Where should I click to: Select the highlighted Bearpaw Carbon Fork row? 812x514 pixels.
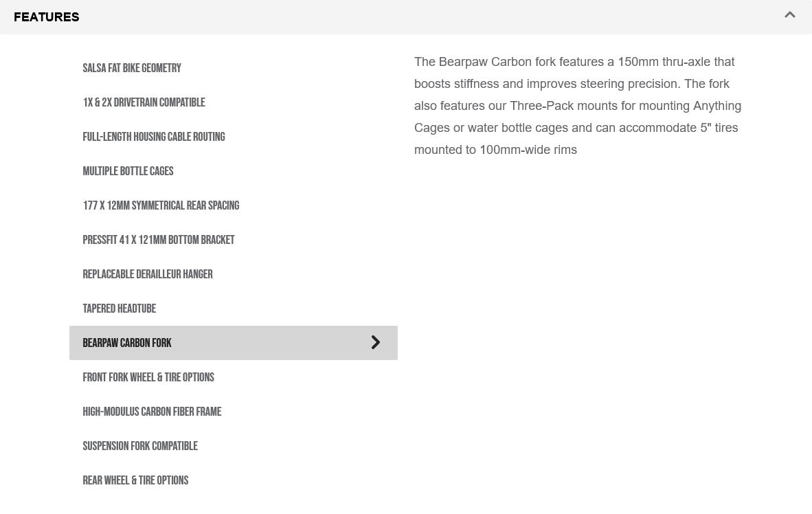point(234,343)
